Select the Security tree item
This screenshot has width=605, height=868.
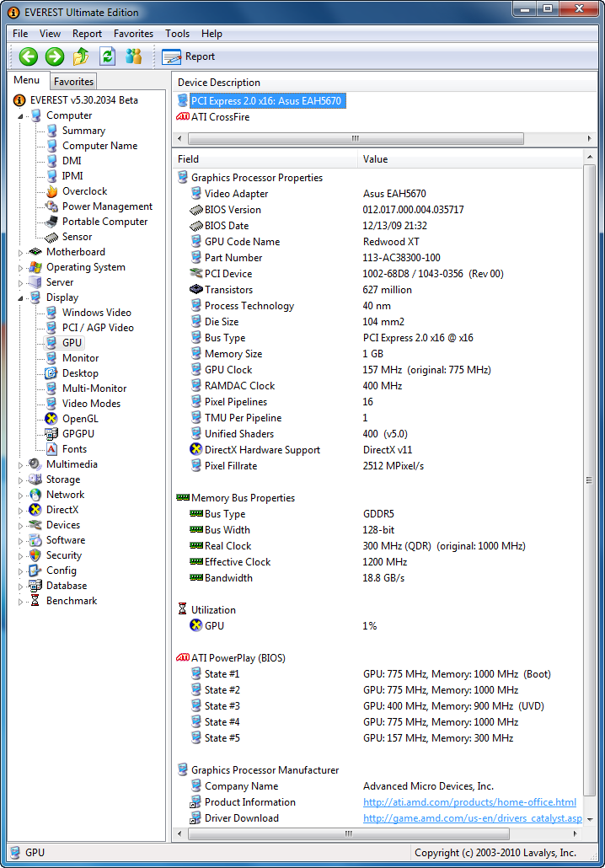click(64, 556)
